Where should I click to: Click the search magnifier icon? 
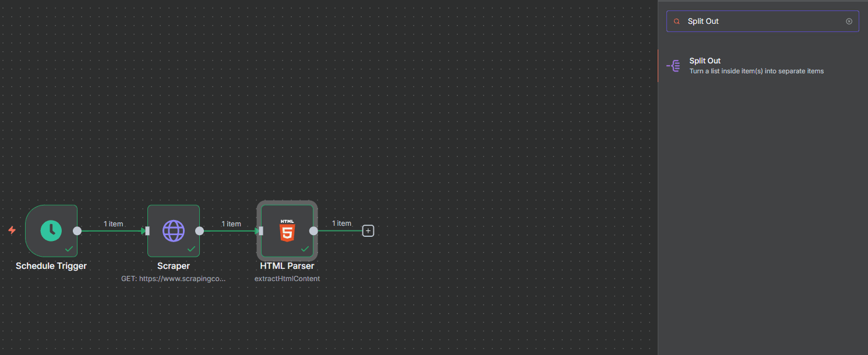(676, 21)
